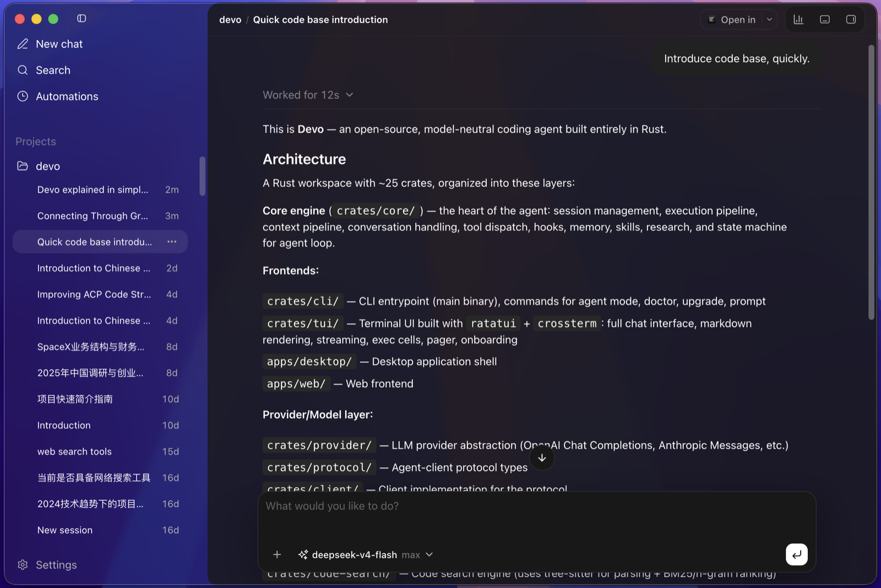Open Automations from the sidebar
881x588 pixels.
(x=67, y=96)
